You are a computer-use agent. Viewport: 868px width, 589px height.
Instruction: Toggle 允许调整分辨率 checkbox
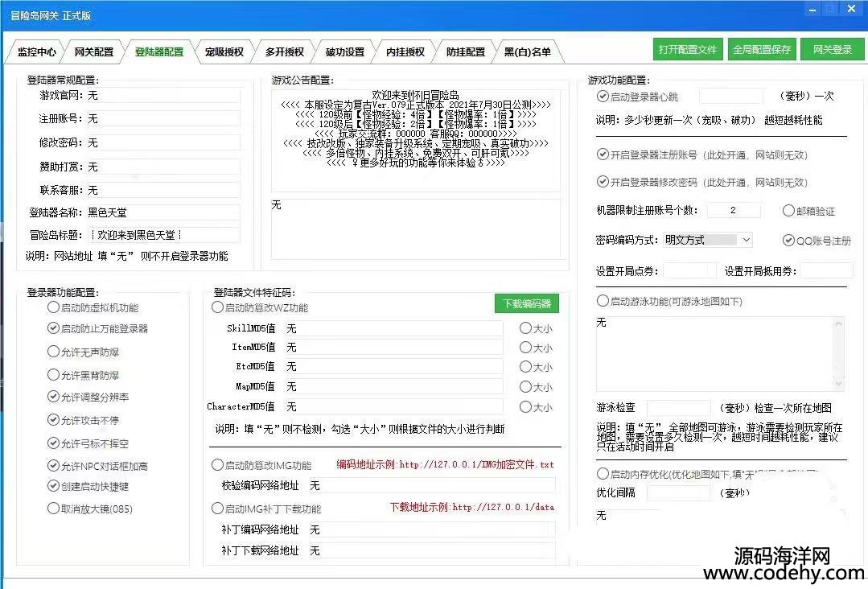click(54, 397)
